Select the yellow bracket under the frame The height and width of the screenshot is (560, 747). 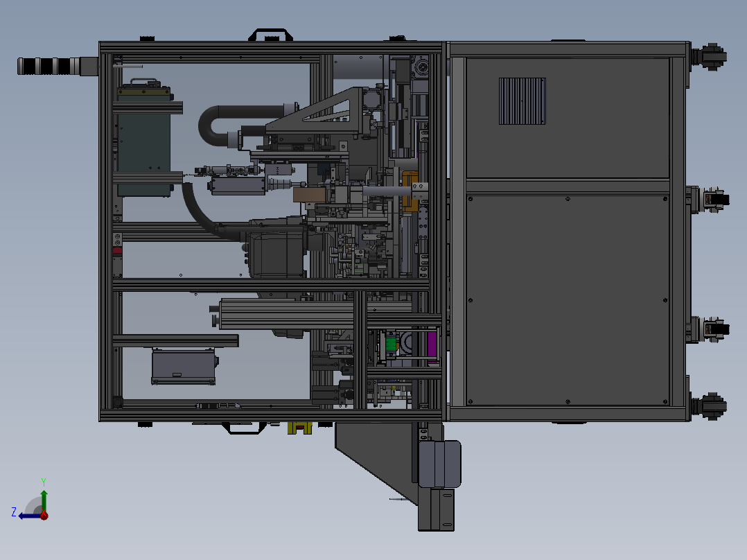(299, 428)
